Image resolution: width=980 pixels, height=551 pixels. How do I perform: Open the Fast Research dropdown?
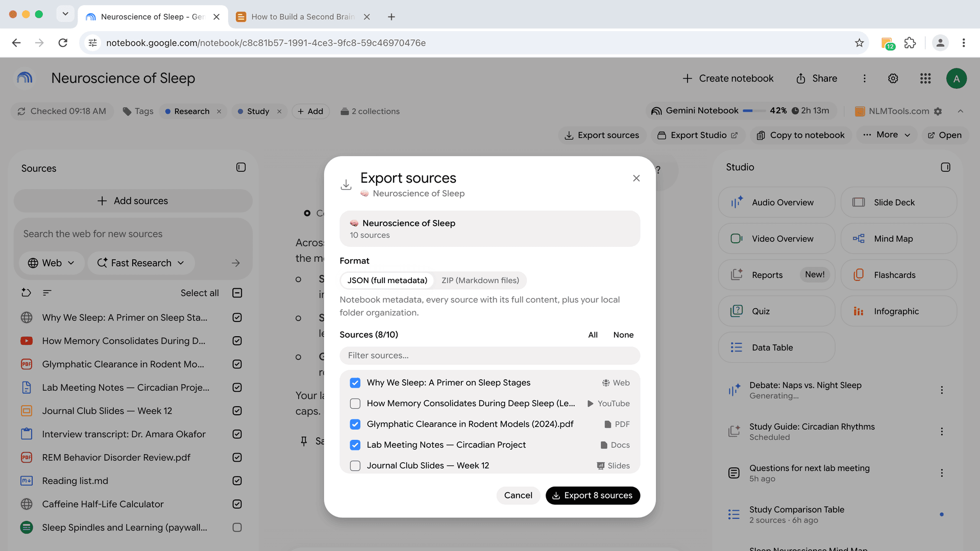pos(141,263)
